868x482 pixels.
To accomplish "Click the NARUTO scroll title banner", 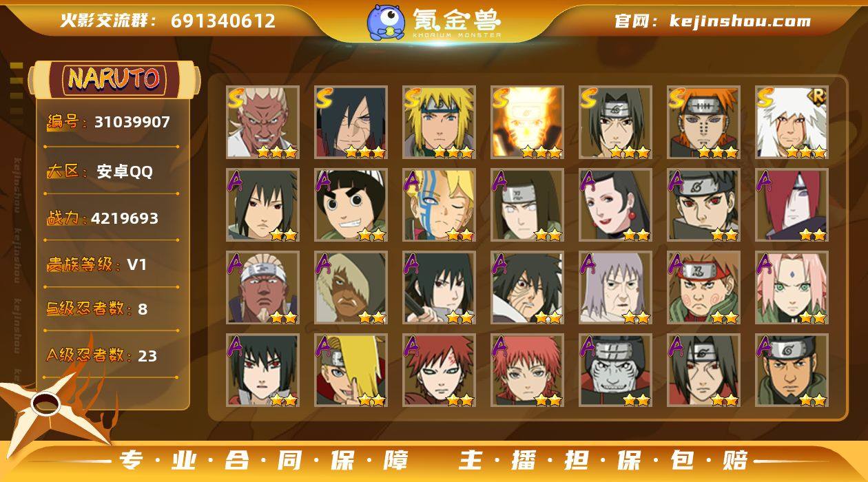I will pos(114,79).
